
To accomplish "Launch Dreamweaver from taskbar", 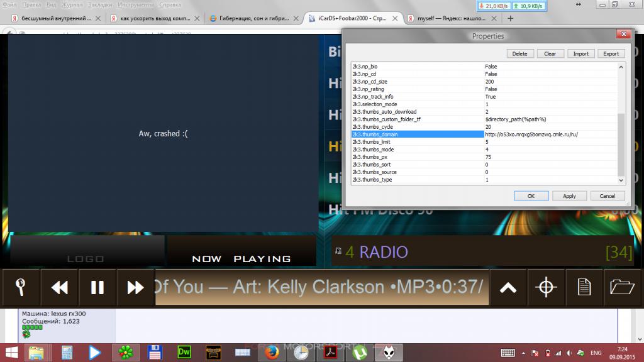I will point(184,353).
